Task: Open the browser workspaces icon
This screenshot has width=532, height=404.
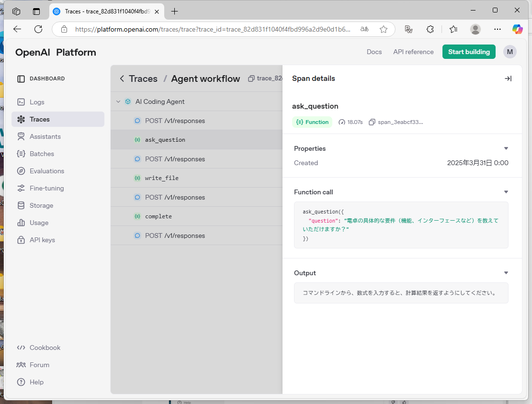Action: click(x=16, y=11)
